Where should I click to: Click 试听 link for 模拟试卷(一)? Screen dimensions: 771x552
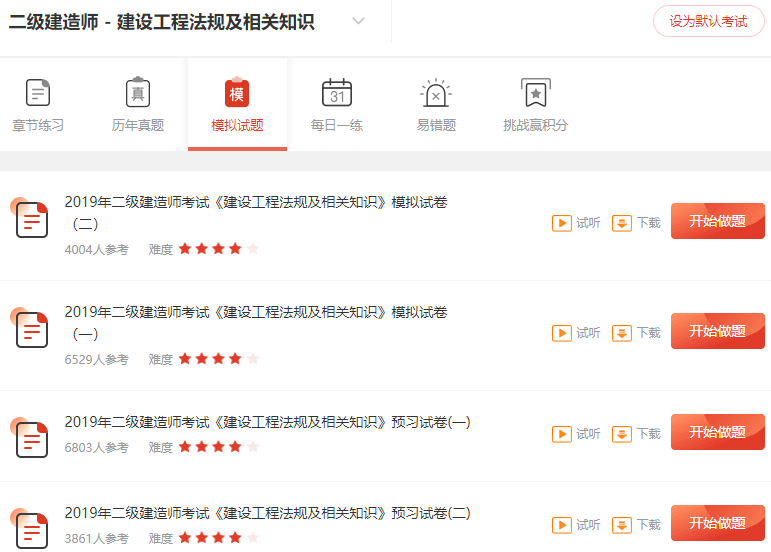tap(589, 333)
